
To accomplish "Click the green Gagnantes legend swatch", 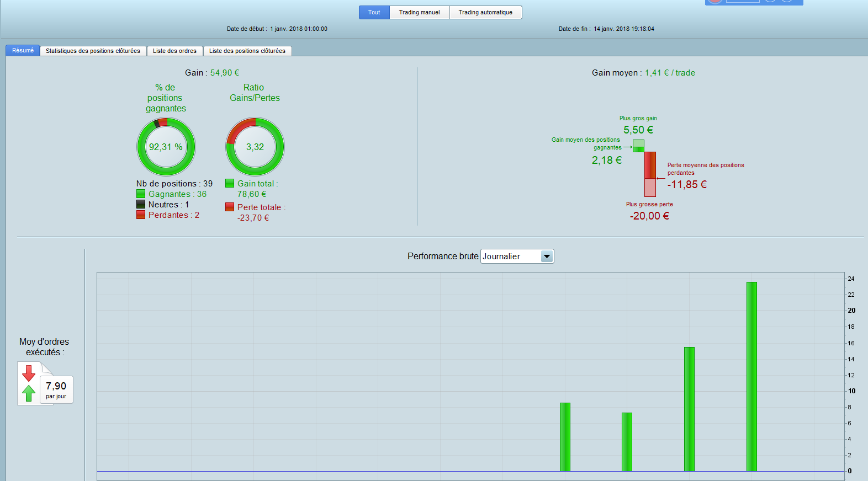I will click(141, 194).
